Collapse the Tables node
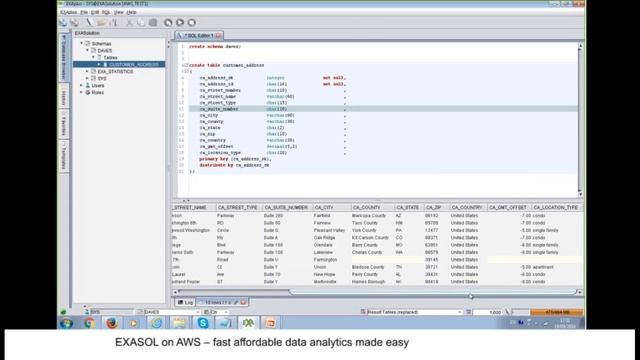The image size is (640, 360). (x=93, y=57)
